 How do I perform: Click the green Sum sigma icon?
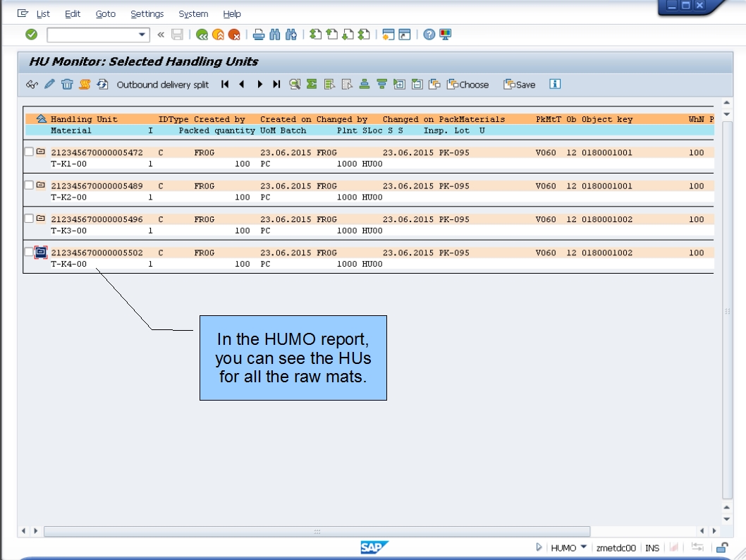(312, 84)
